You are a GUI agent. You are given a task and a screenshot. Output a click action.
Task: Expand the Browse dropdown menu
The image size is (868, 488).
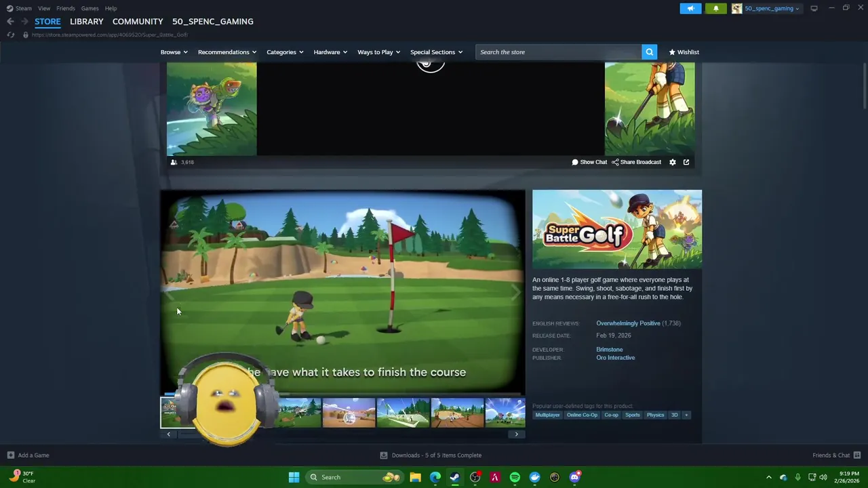coord(174,52)
